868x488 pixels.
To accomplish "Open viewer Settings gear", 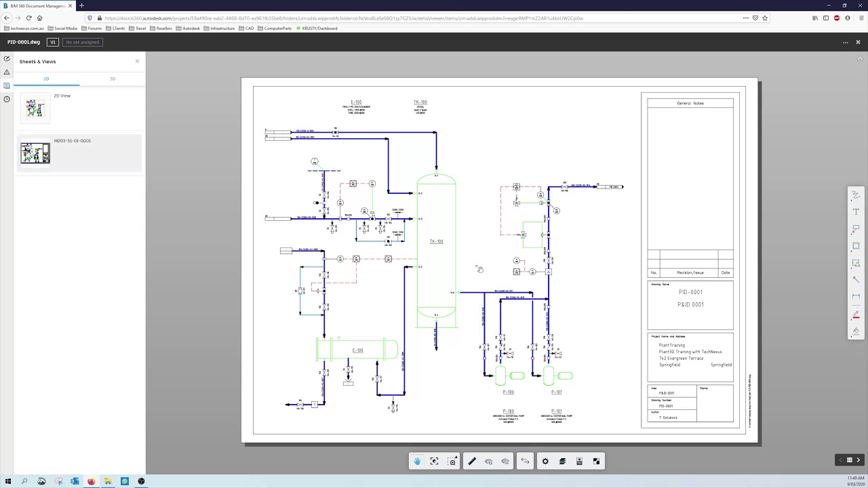I will 545,462.
